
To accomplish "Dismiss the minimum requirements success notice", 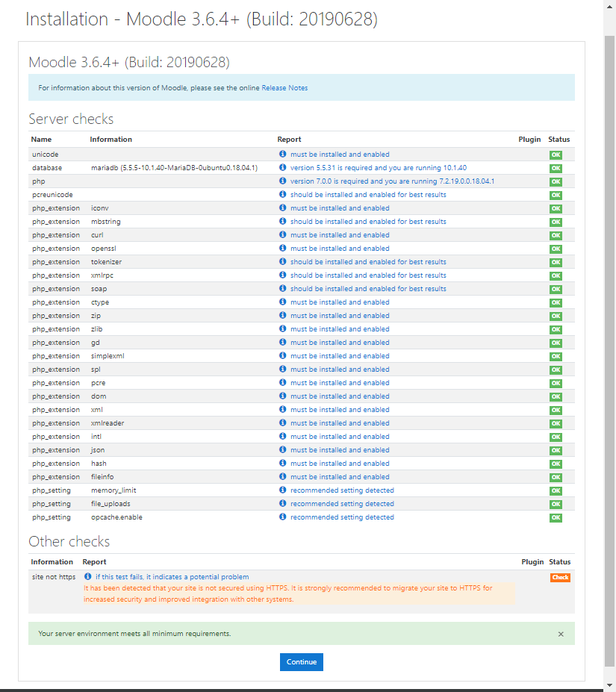I will pyautogui.click(x=561, y=635).
